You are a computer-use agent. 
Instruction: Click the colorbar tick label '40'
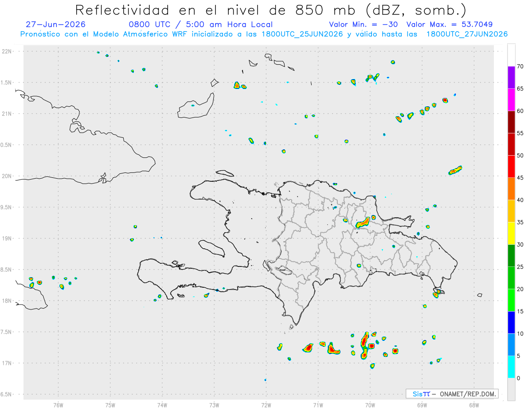pos(520,200)
